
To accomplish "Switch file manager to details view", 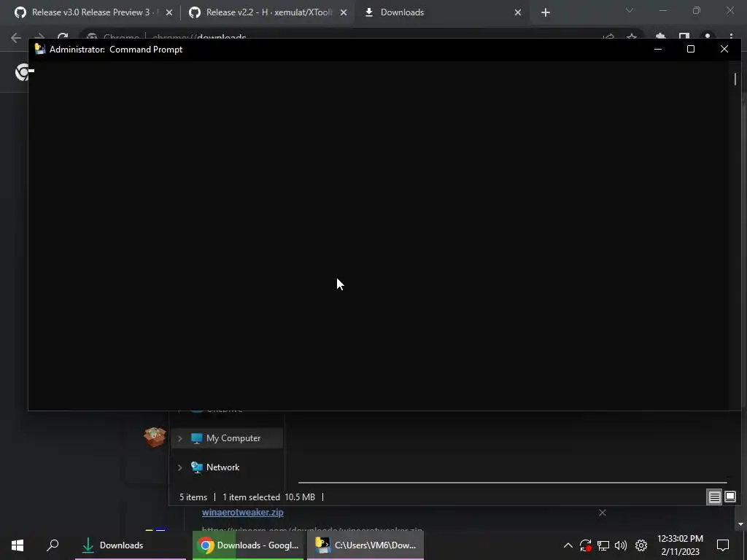I will [x=715, y=497].
